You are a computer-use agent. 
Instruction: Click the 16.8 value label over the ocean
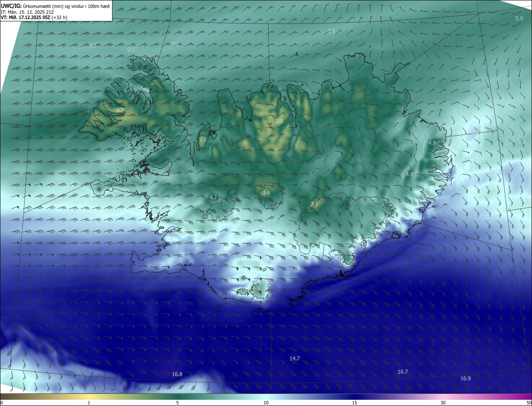[x=177, y=374]
